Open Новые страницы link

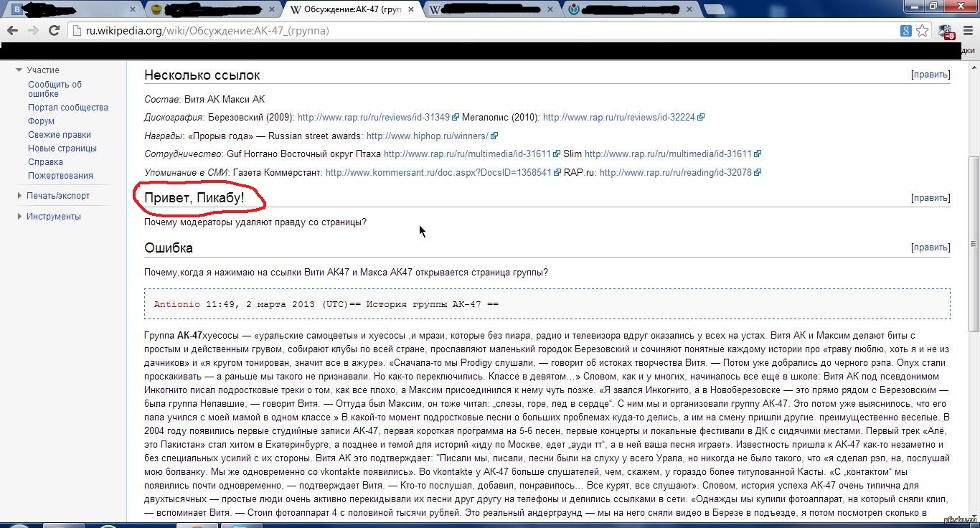coord(62,148)
